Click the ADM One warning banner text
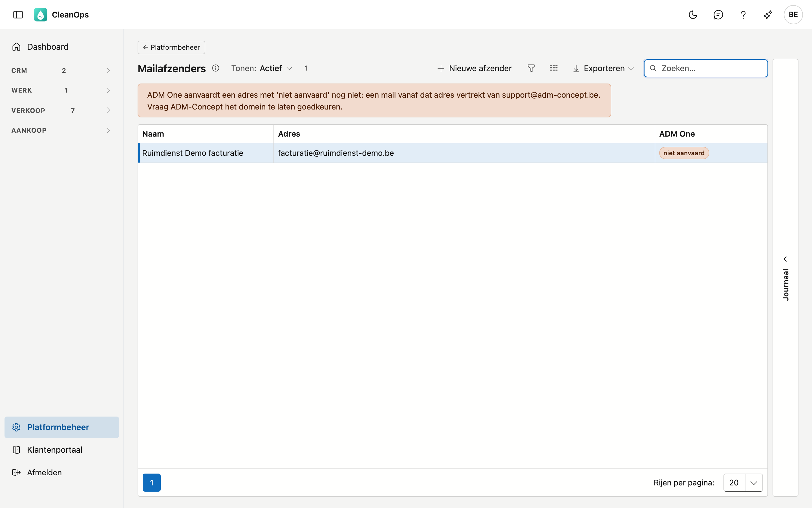The image size is (812, 508). coord(374,100)
